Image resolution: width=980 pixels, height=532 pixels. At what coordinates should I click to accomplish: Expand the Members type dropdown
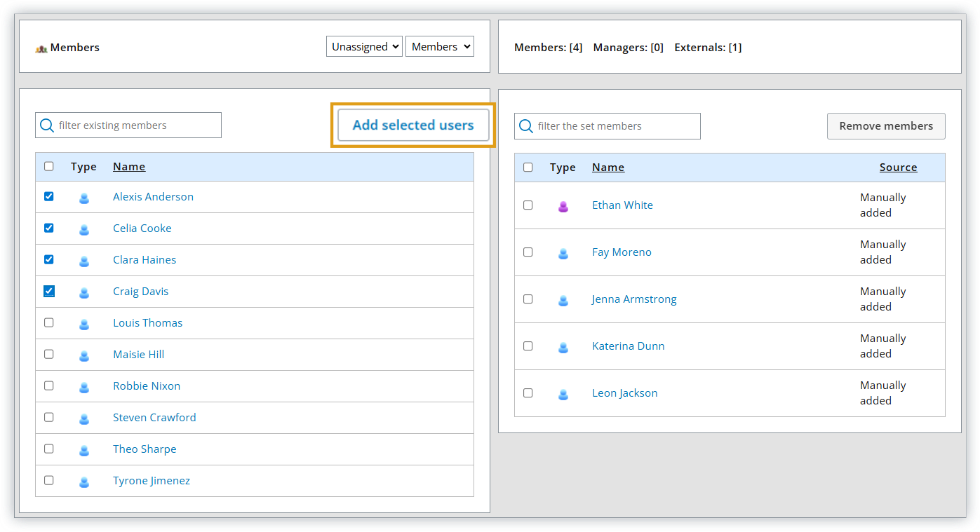(x=439, y=47)
